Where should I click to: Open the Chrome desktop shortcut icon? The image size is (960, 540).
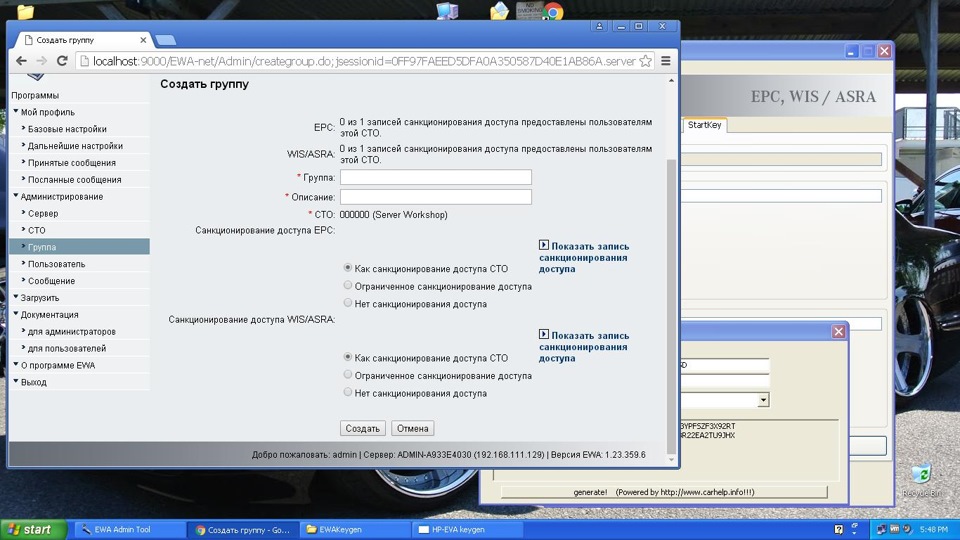tap(553, 11)
